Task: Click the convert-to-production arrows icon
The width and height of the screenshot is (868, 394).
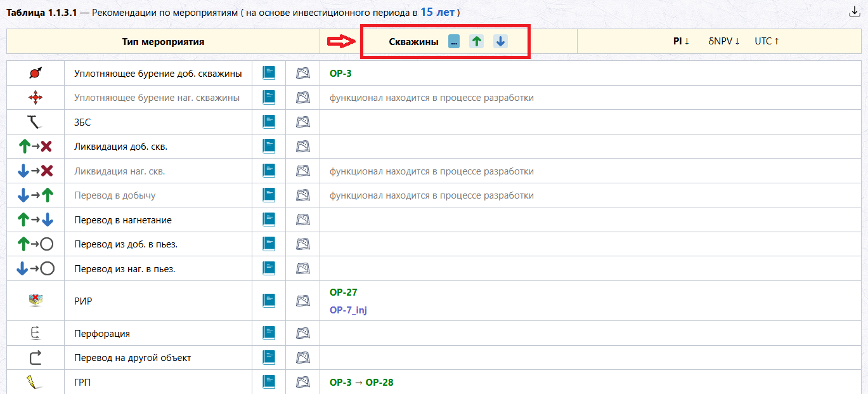Action: point(36,195)
